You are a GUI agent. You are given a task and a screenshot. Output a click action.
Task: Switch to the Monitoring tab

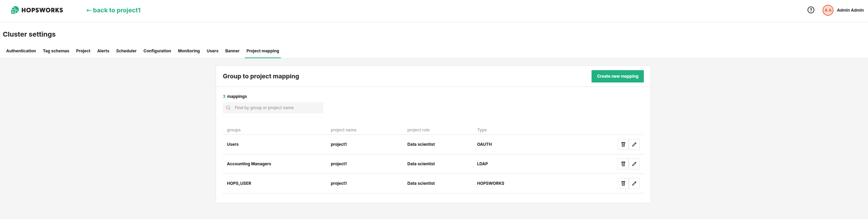click(x=189, y=51)
